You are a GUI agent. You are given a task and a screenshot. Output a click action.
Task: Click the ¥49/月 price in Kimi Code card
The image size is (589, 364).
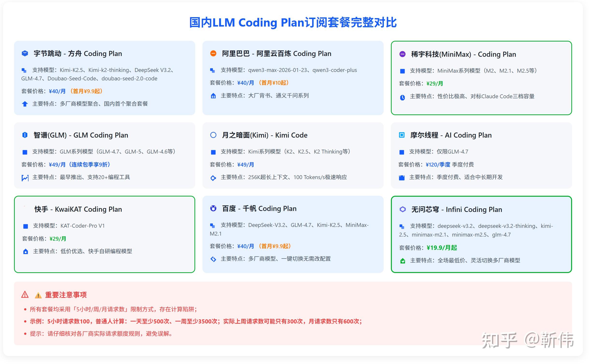(245, 165)
